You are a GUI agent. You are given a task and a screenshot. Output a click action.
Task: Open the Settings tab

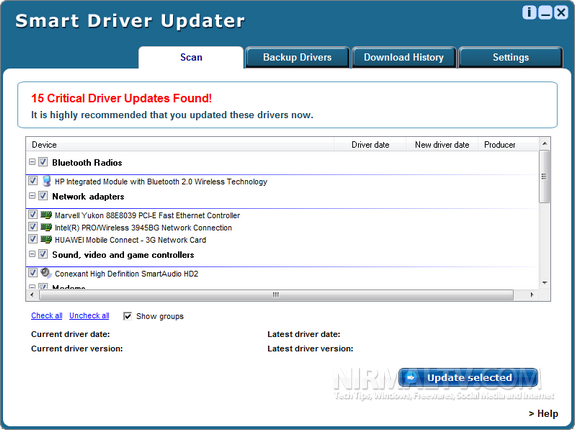(x=510, y=58)
